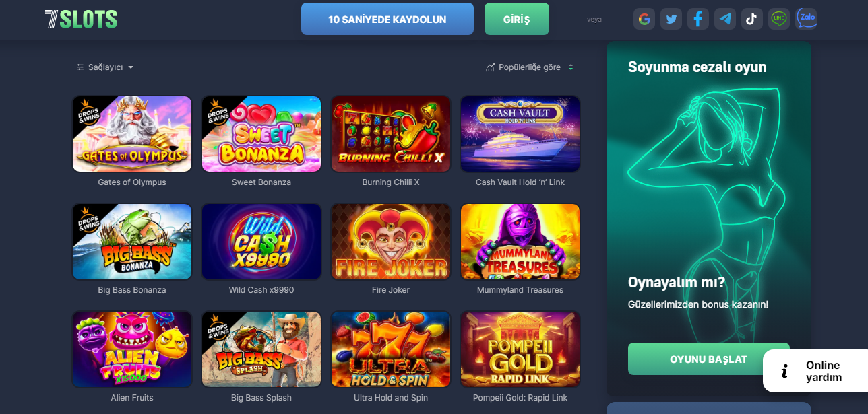Image resolution: width=868 pixels, height=414 pixels.
Task: Click the sort arrows beside Popülerliğe göre
Action: coord(571,67)
